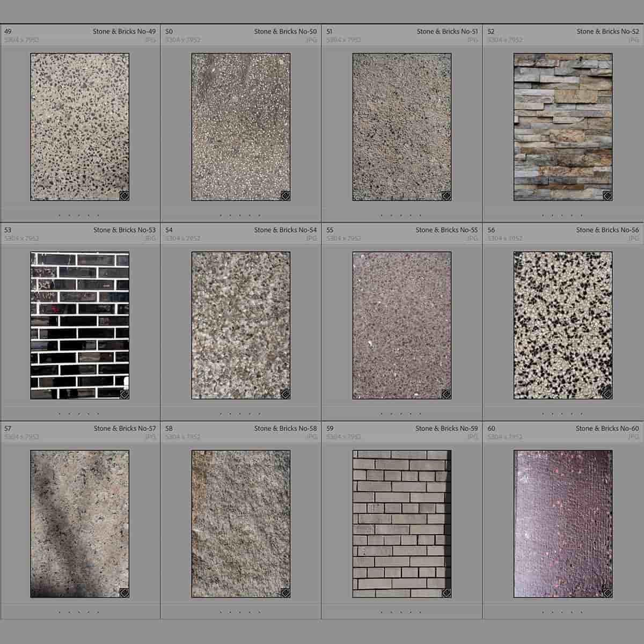The image size is (644, 644).
Task: Click the index number "60" in its cell header
Action: (x=491, y=428)
